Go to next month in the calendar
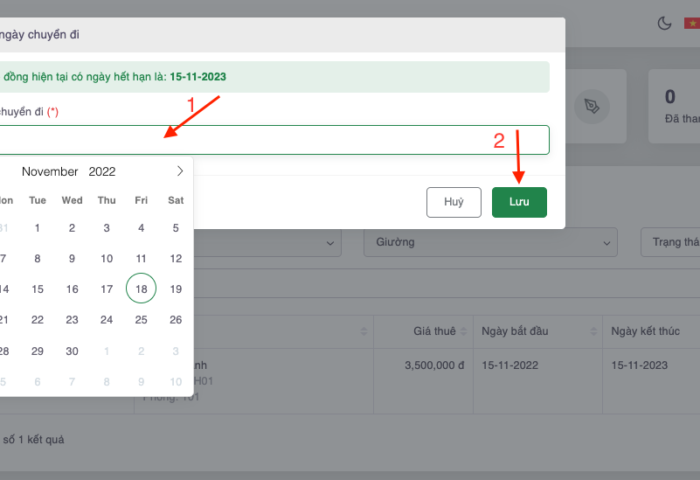 (180, 171)
